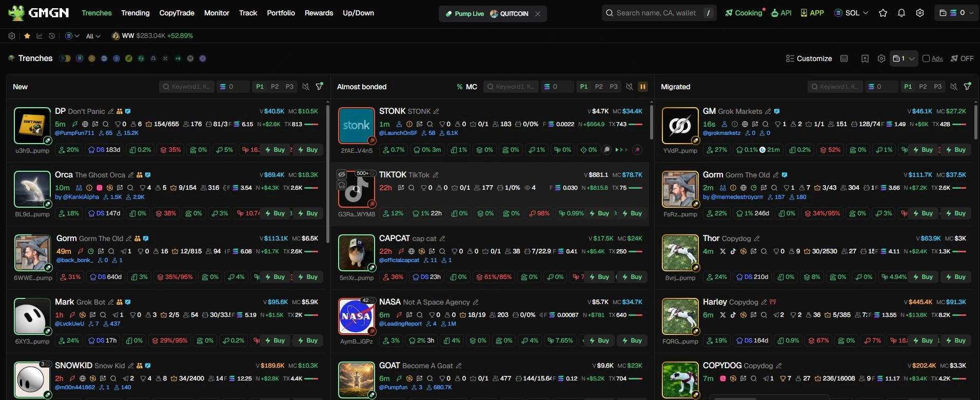Select the yellow star watchlist filter

click(x=27, y=36)
